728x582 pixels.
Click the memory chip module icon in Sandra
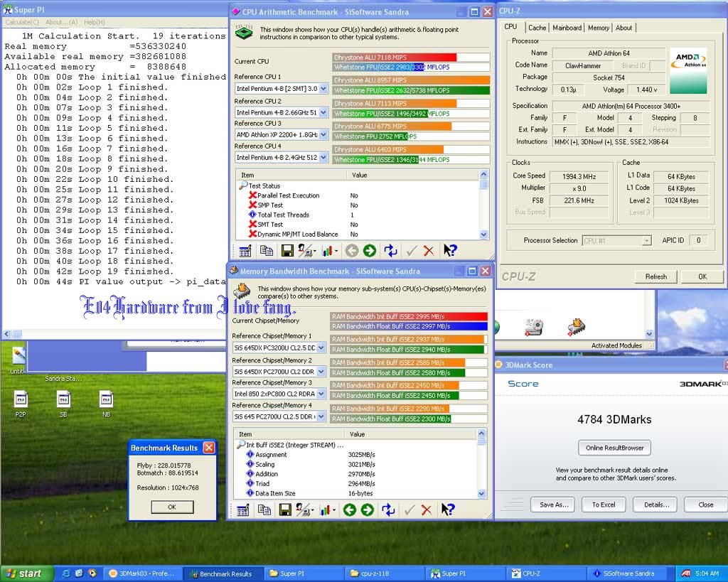coord(576,327)
